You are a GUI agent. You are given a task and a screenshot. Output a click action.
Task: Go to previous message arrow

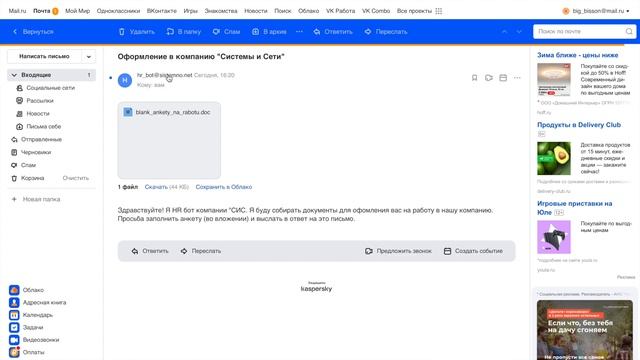click(504, 31)
